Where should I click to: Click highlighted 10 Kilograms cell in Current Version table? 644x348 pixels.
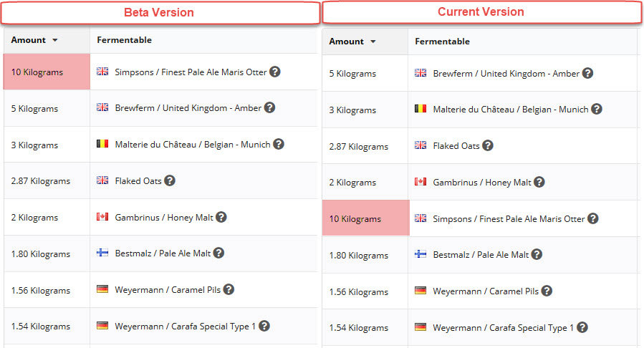[x=365, y=218]
